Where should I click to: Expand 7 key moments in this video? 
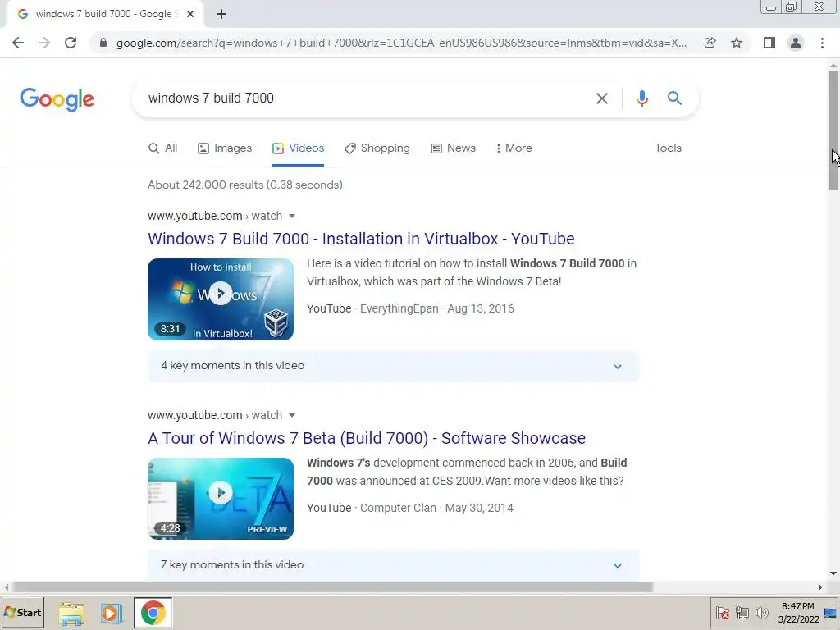[394, 564]
